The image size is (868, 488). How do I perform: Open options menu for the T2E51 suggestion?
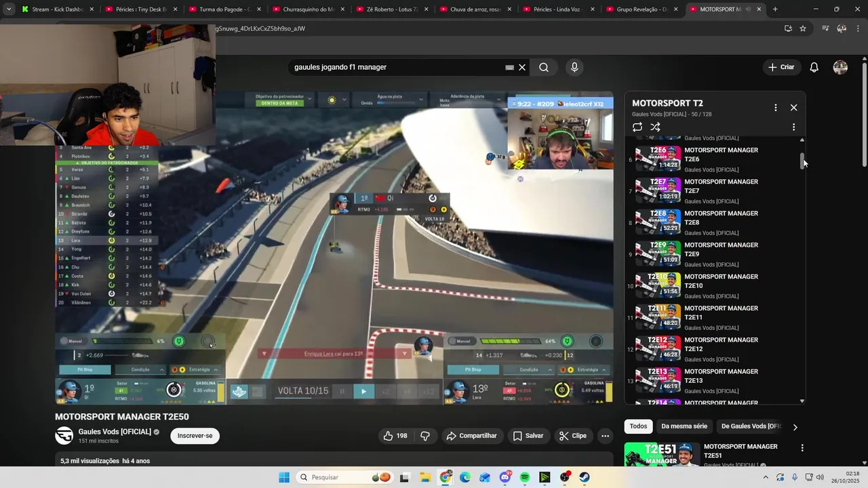802,448
